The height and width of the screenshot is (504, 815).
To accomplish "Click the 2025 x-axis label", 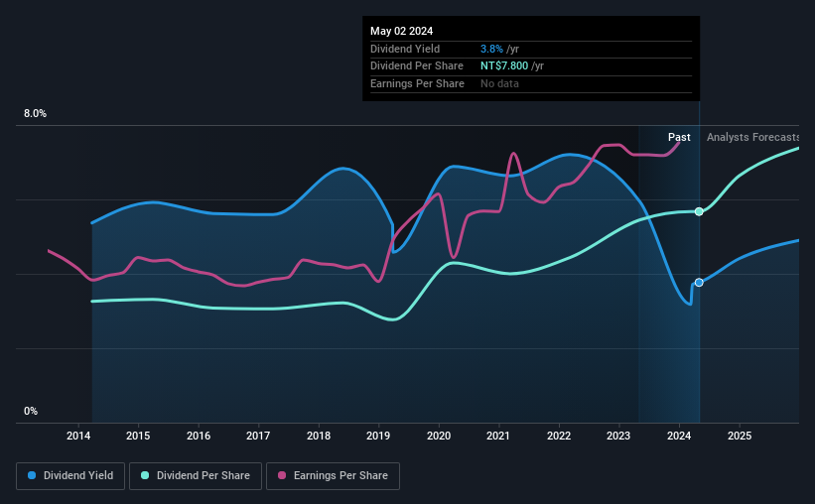I will click(740, 436).
